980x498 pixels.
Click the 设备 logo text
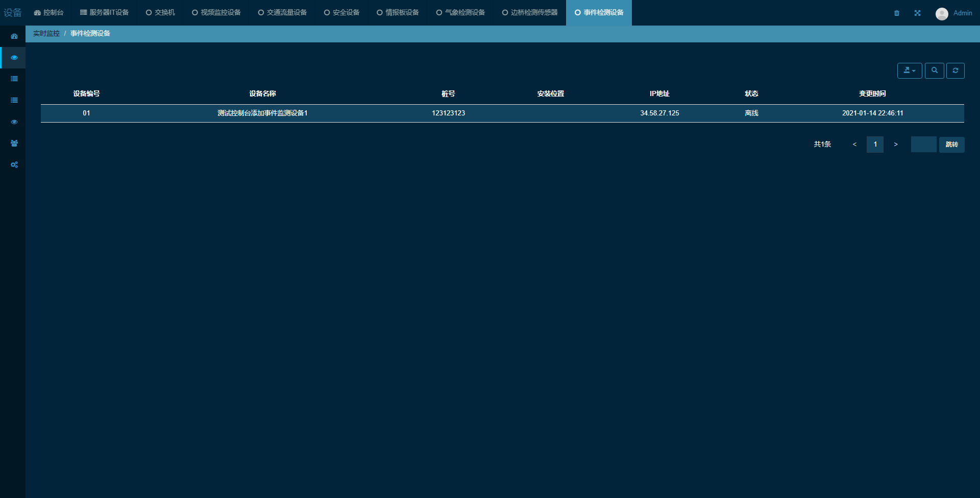(x=13, y=13)
